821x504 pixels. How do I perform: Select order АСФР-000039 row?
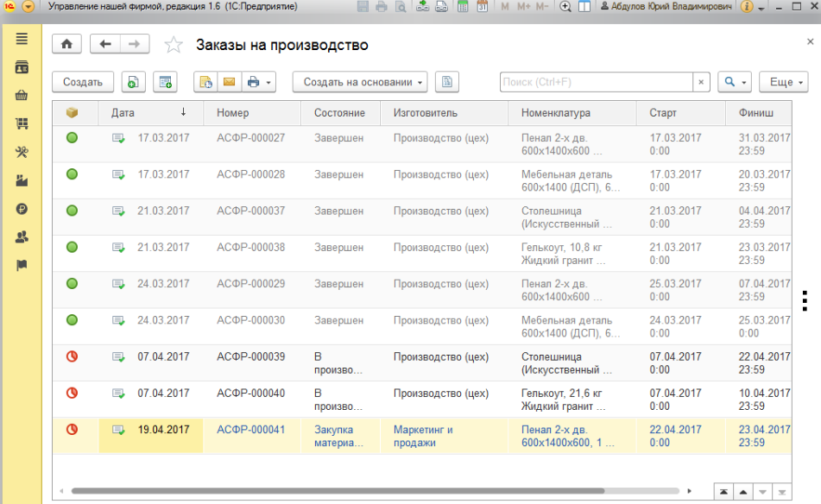coord(250,357)
